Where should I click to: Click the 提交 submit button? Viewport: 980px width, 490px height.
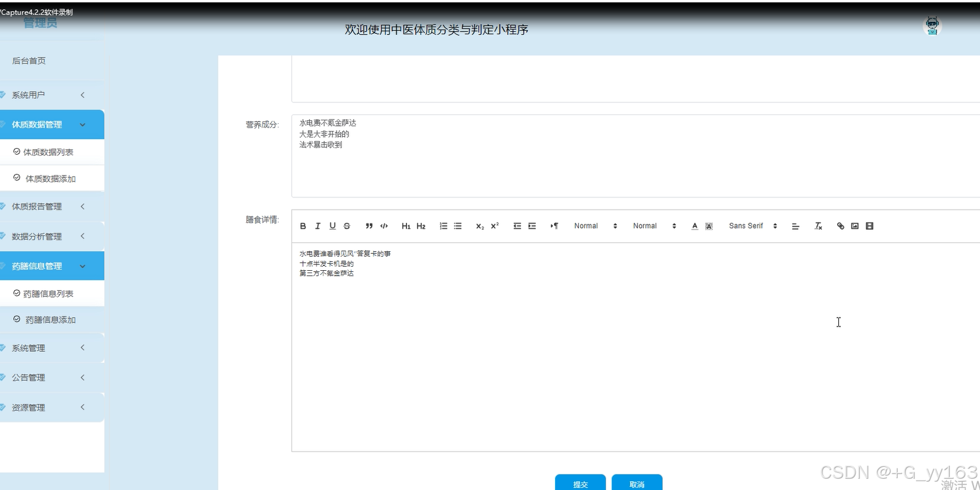click(x=580, y=483)
